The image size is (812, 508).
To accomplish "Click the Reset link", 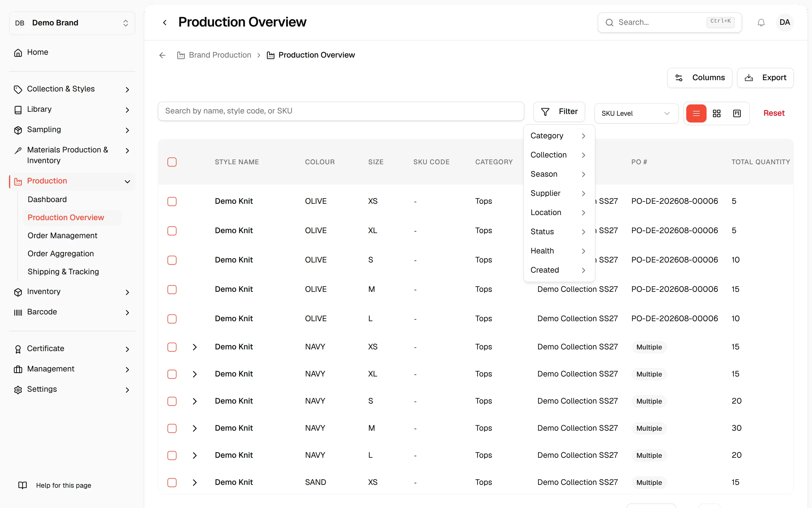I will click(x=774, y=113).
